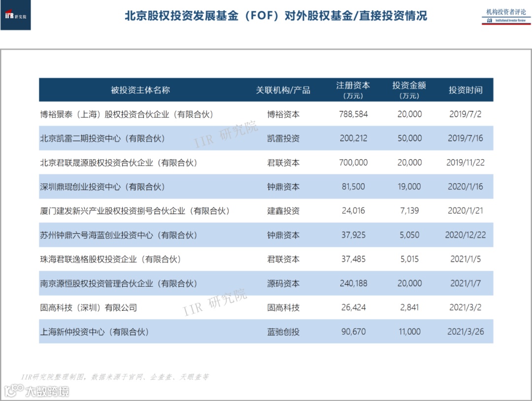532x401 pixels.
Task: Click the registered capital value 700,000
Action: (x=353, y=163)
